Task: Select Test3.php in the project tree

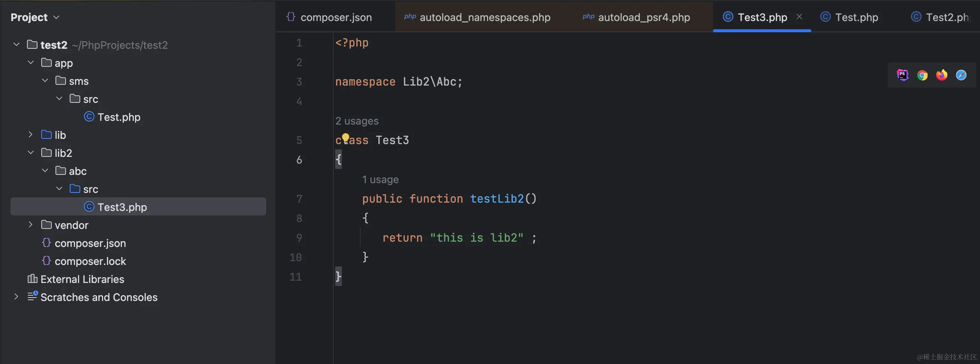Action: (122, 207)
